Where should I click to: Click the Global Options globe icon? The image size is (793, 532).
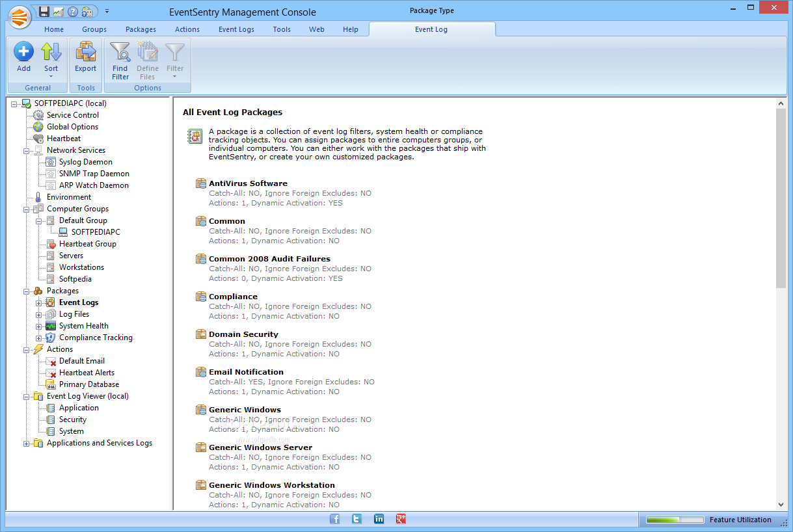[x=38, y=127]
